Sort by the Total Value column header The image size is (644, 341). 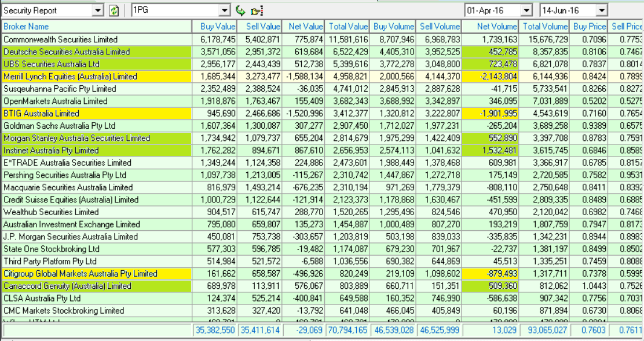point(347,27)
